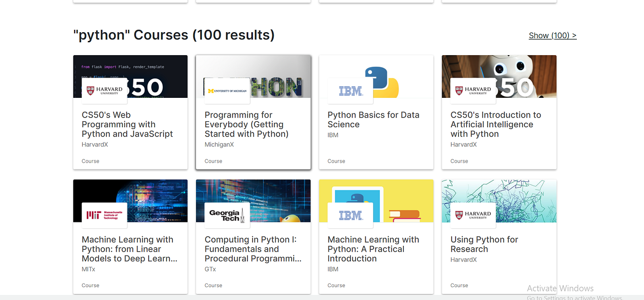The width and height of the screenshot is (644, 300).
Task: View Using Python for Research course
Action: click(484, 244)
